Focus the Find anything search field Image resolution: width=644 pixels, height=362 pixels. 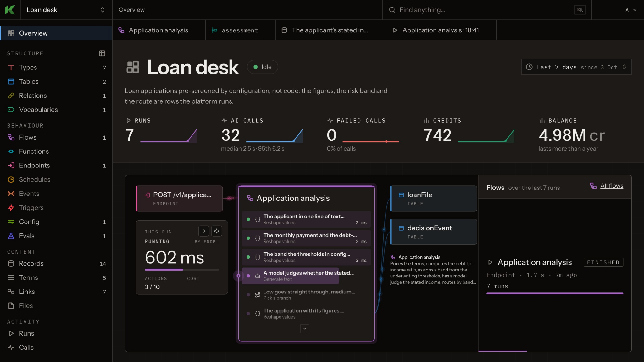tap(487, 10)
